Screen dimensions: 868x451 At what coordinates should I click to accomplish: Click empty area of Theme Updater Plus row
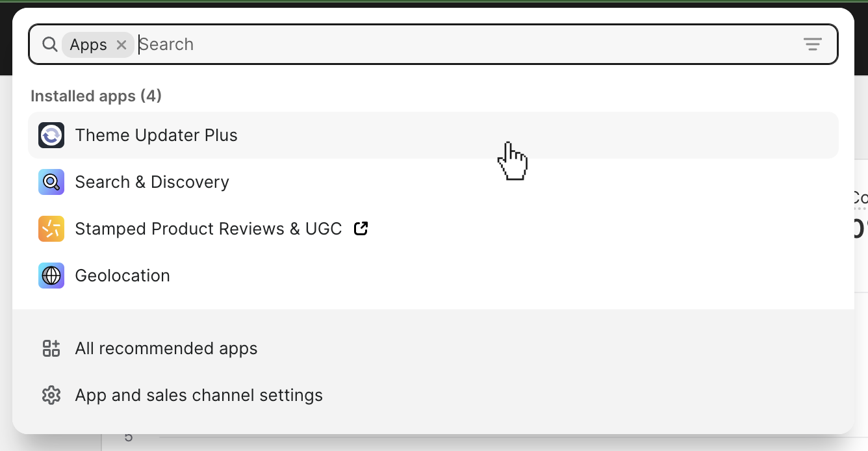650,135
